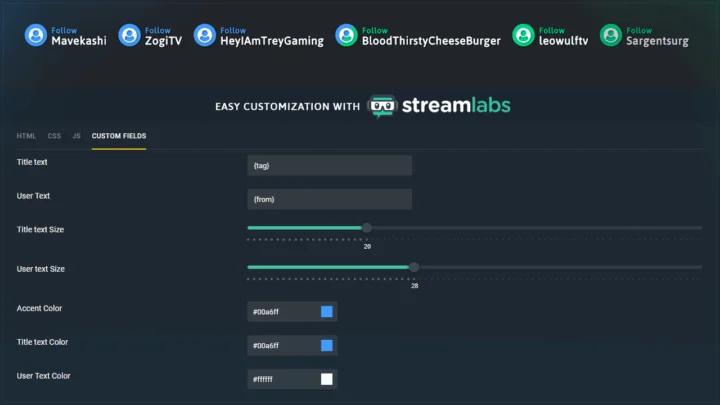Open the HTML tab
This screenshot has height=405, width=720.
[27, 135]
